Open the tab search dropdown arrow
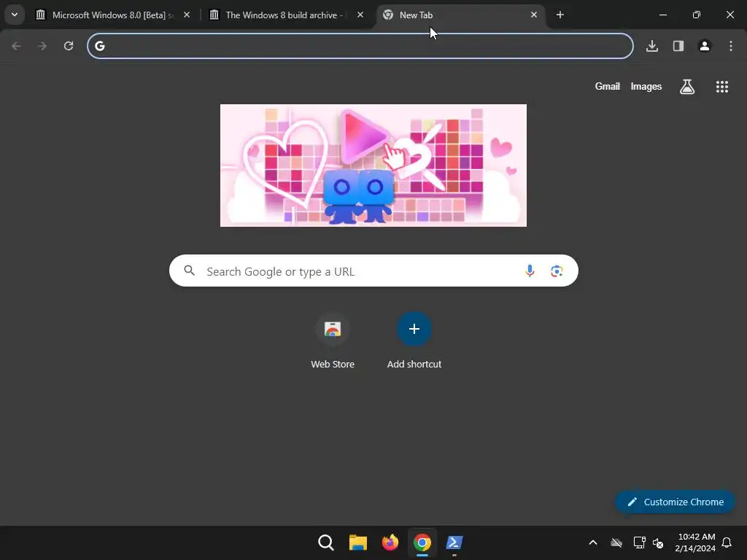The height and width of the screenshot is (560, 747). pyautogui.click(x=15, y=15)
